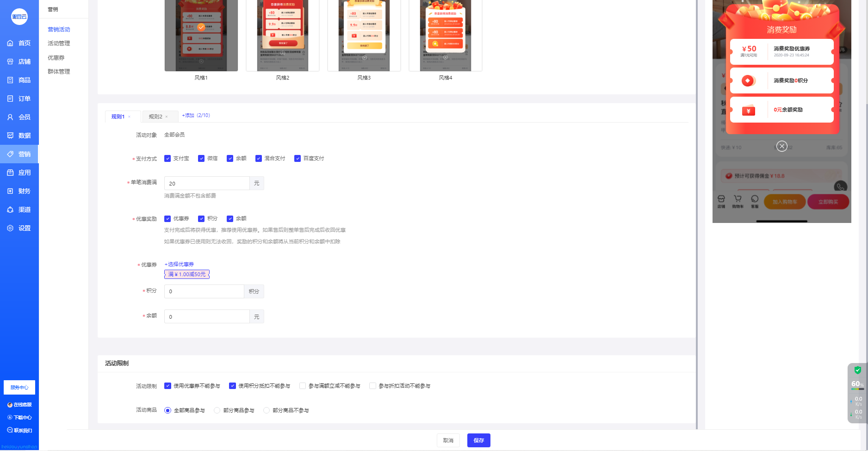
Task: Click the 单笔消费满 amount field
Action: click(207, 183)
